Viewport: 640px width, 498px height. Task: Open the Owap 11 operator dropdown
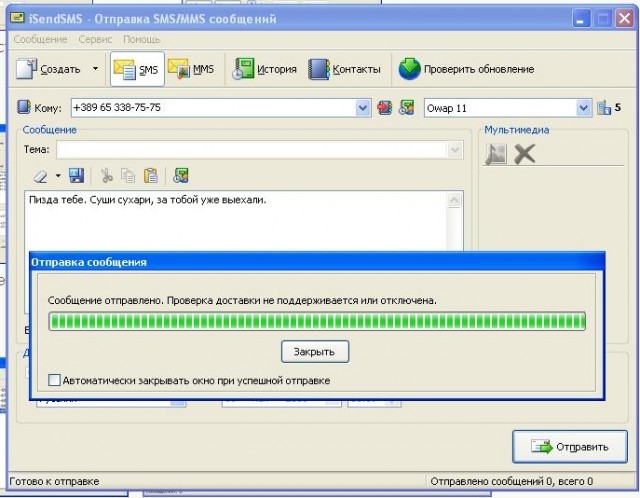tap(584, 108)
